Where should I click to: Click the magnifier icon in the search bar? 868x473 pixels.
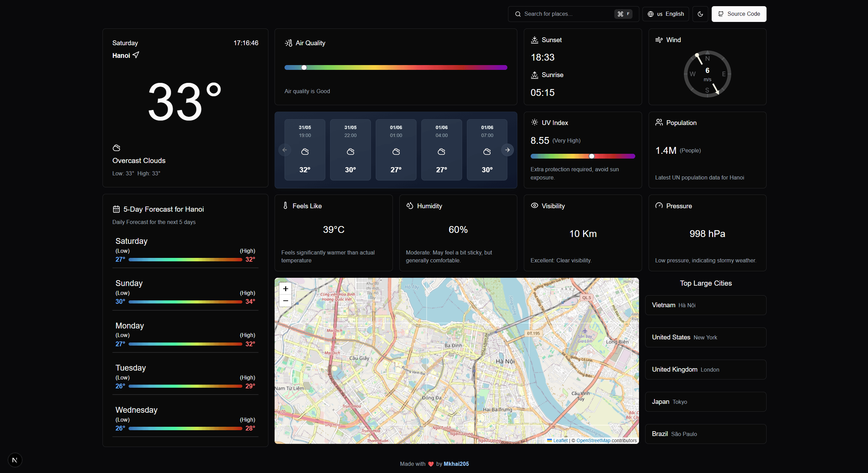(x=518, y=14)
